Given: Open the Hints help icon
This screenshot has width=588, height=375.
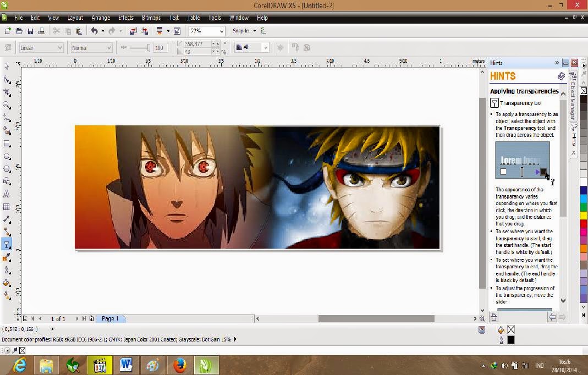Looking at the screenshot, I should 561,76.
